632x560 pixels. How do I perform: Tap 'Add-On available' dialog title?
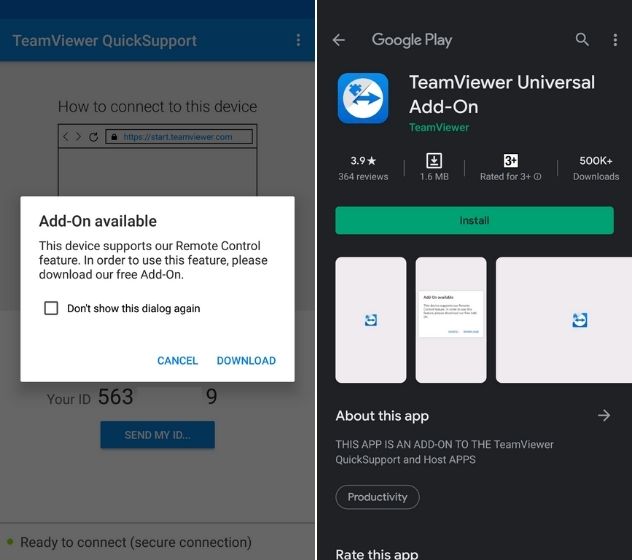[98, 221]
